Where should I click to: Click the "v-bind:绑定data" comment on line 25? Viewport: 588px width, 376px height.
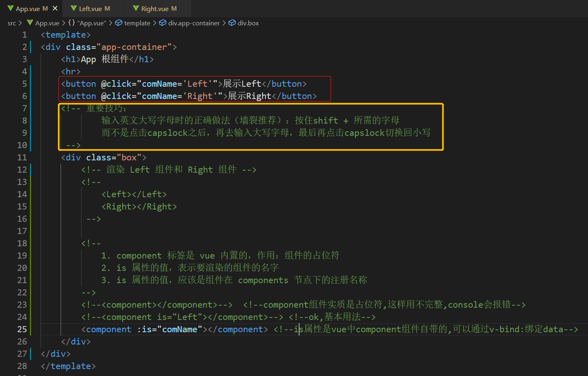point(426,329)
